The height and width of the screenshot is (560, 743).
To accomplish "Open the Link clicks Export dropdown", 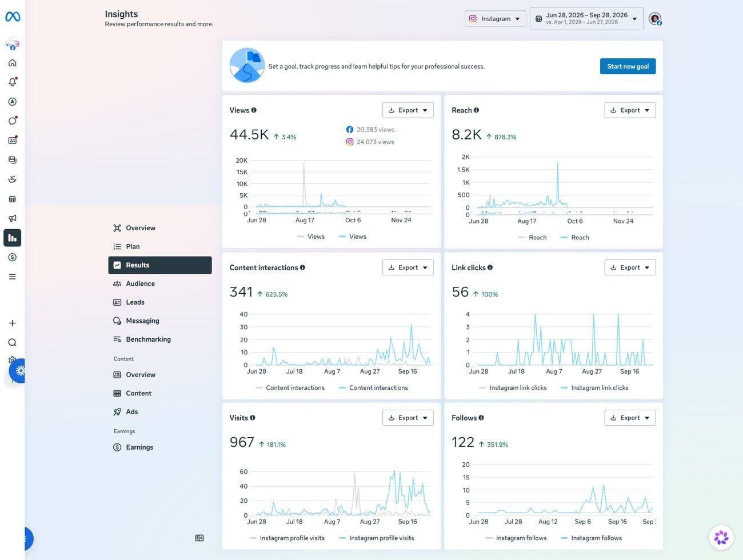I will tap(630, 267).
